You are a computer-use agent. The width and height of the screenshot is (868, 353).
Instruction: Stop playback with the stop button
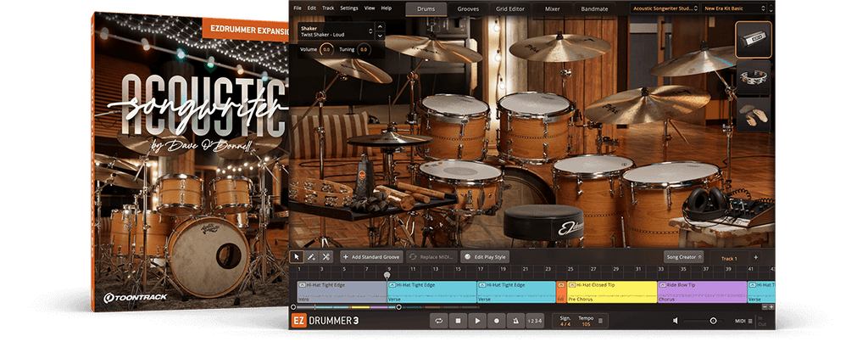coord(458,320)
